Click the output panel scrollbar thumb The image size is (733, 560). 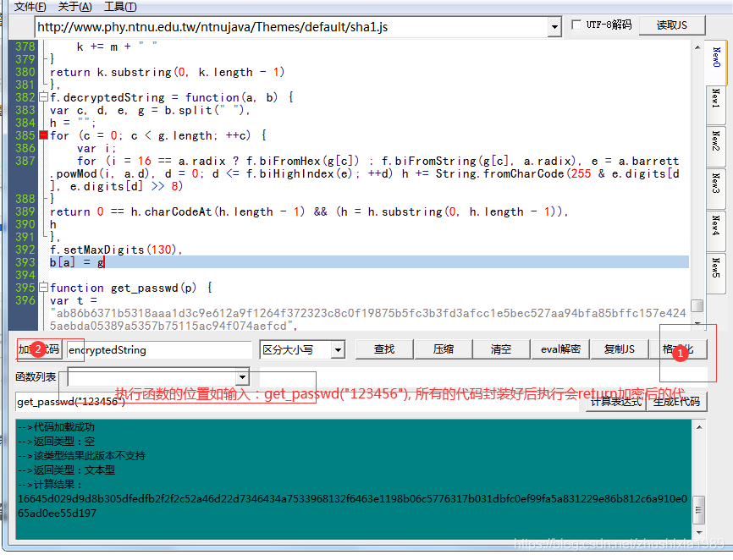coord(699,509)
